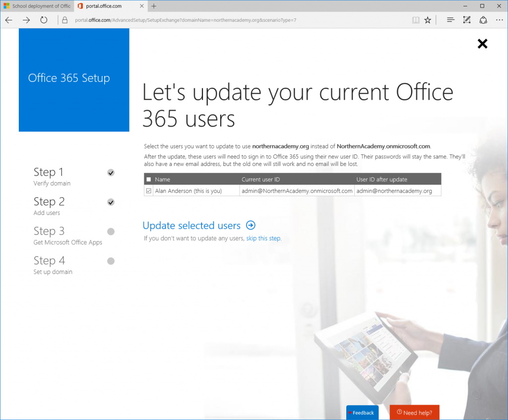Viewport: 508px width, 420px height.
Task: Toggle the select-all Name header checkbox
Action: tap(149, 179)
